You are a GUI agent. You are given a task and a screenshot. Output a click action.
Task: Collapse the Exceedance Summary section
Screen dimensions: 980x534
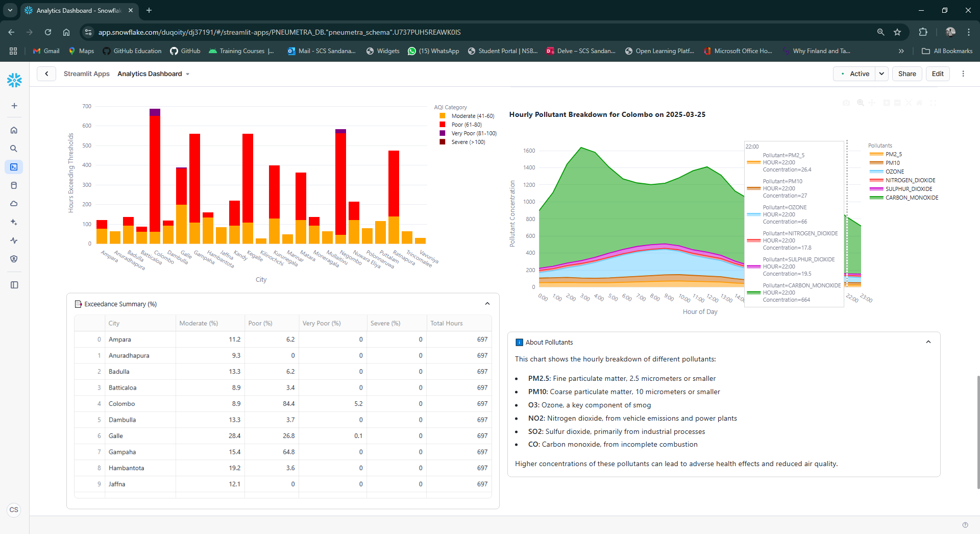(x=487, y=303)
